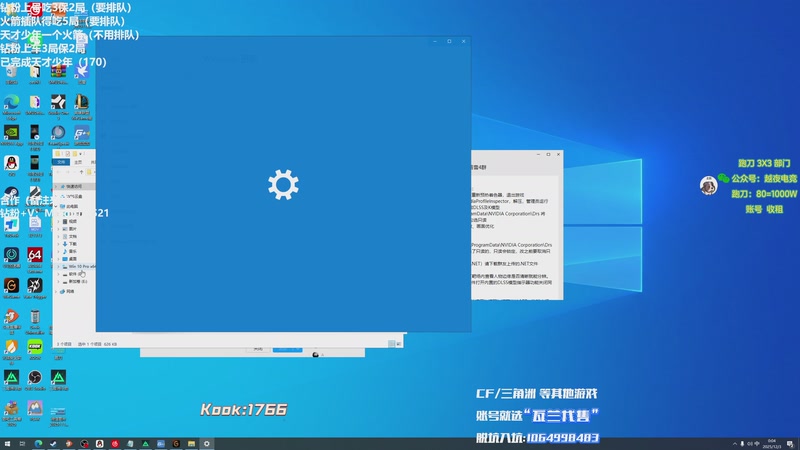The width and height of the screenshot is (800, 450).
Task: Click the Settings gear on the taskbar
Action: click(207, 444)
